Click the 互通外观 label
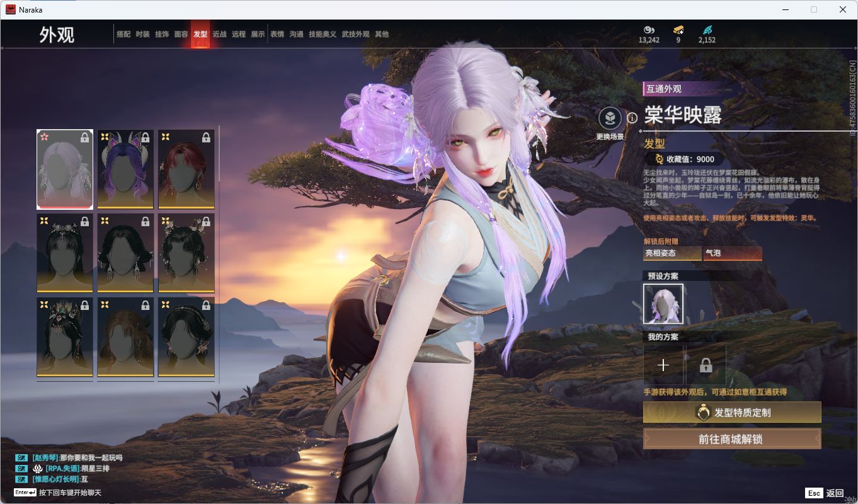Screen dimensions: 858x504 click(x=664, y=89)
